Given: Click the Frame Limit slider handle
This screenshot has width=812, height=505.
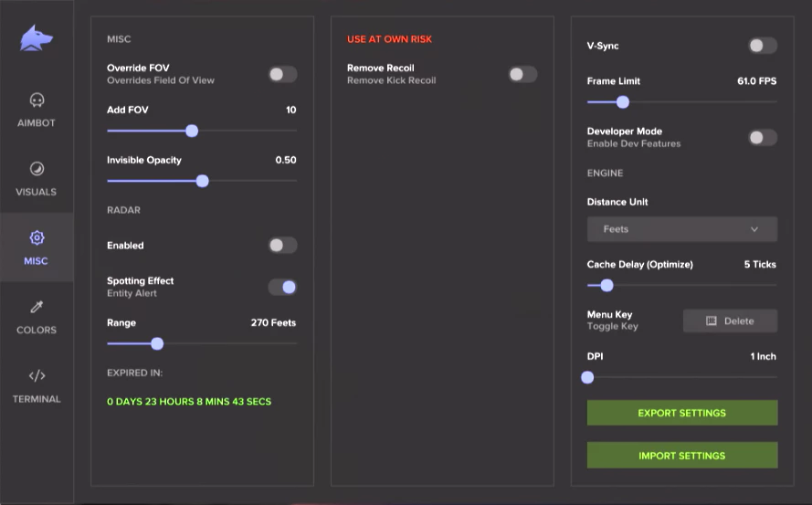Looking at the screenshot, I should (623, 102).
